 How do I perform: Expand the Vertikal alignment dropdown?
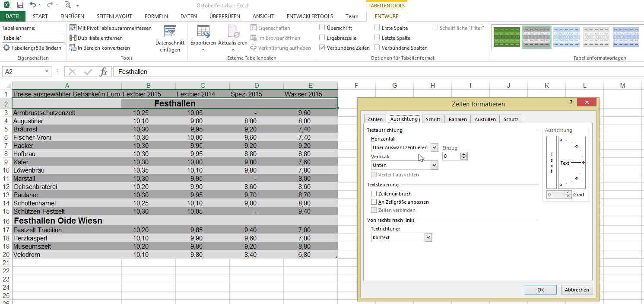(x=434, y=165)
